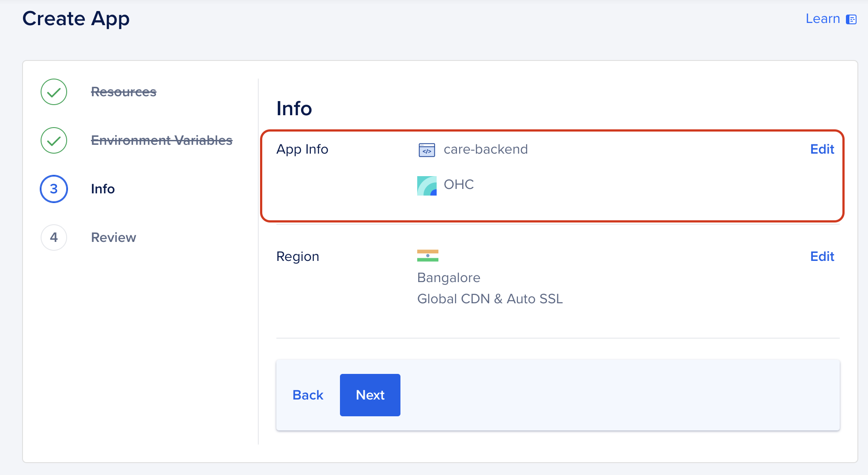Select the step 4 circle icon
This screenshot has width=868, height=475.
(x=54, y=237)
